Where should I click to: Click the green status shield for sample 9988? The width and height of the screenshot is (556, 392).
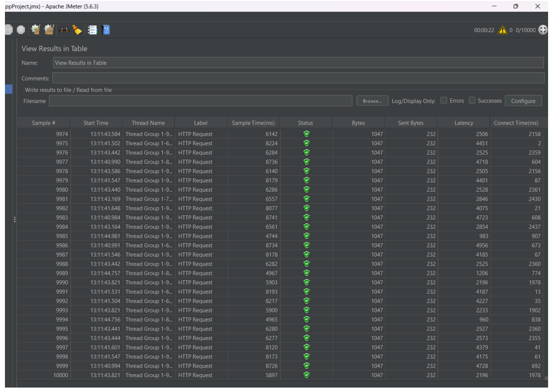pos(306,263)
